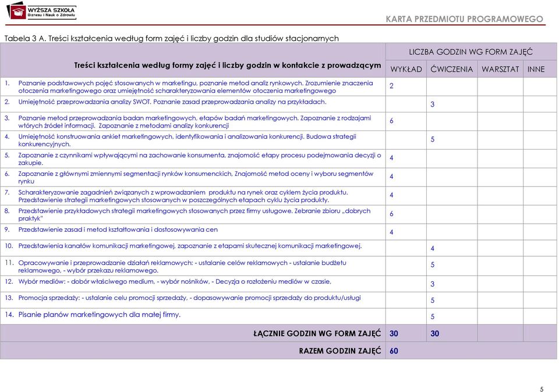The width and height of the screenshot is (559, 392).
Task: Click the WYKŁAD value 4 in row 6
Action: coord(391,176)
